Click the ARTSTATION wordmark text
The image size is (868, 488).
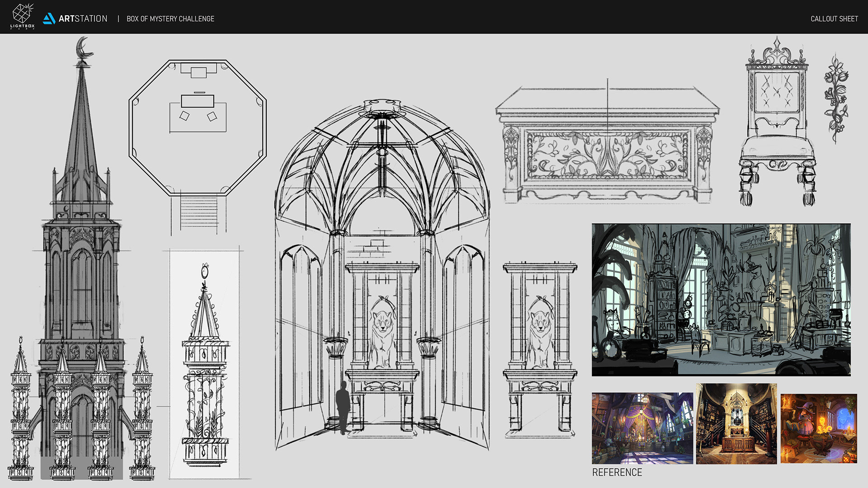tap(83, 19)
